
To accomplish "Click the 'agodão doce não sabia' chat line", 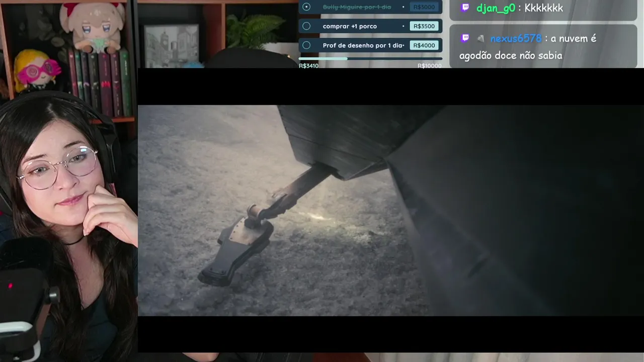I will pos(511,55).
